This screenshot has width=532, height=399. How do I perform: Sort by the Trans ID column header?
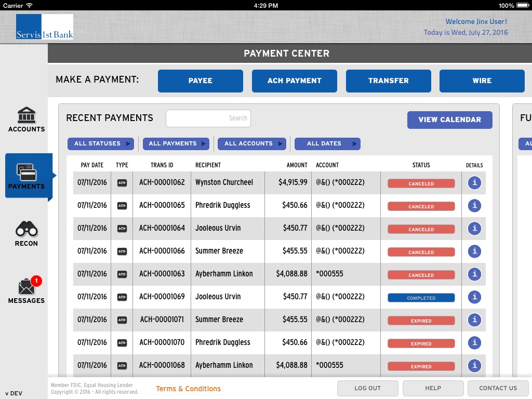[x=162, y=165]
